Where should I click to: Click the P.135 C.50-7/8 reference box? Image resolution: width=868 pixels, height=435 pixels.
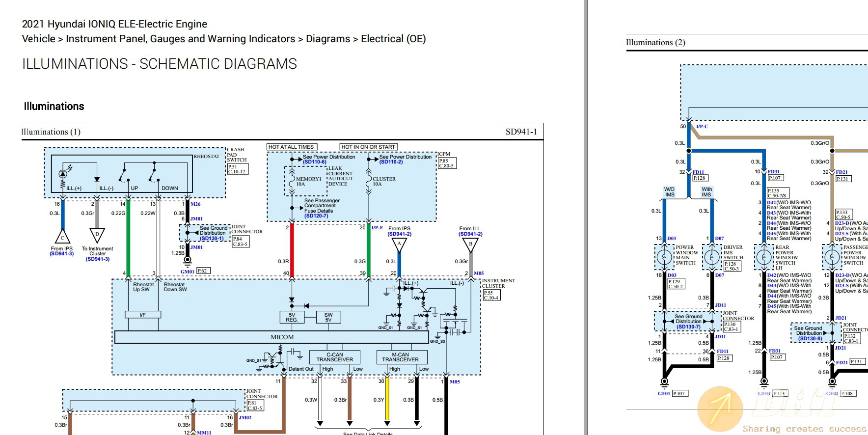[778, 193]
